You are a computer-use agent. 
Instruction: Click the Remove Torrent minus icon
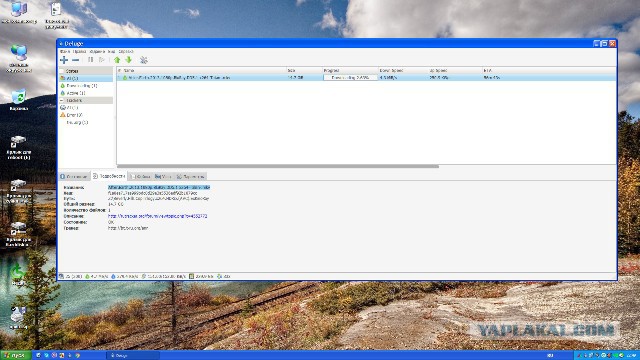pyautogui.click(x=76, y=60)
